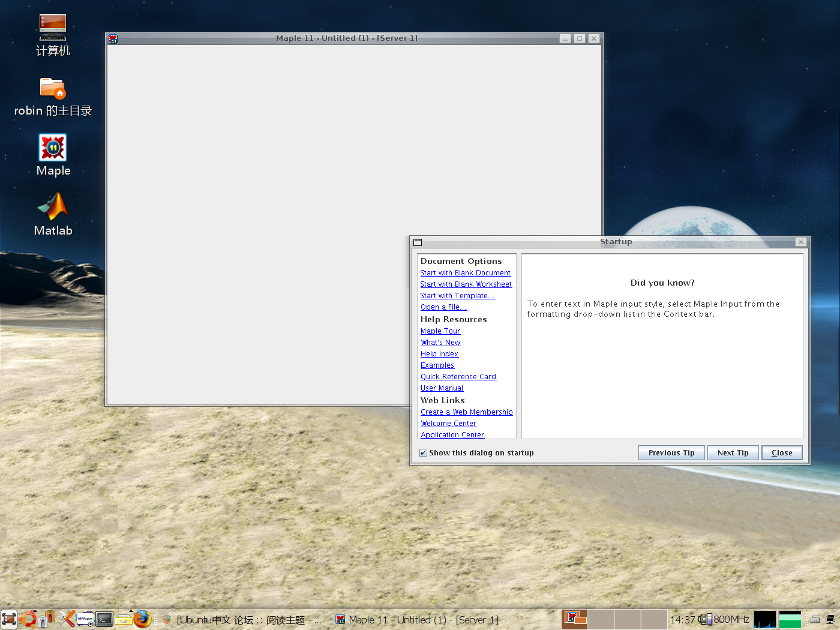Open the Welcome Center link
The image size is (840, 630).
coord(448,424)
